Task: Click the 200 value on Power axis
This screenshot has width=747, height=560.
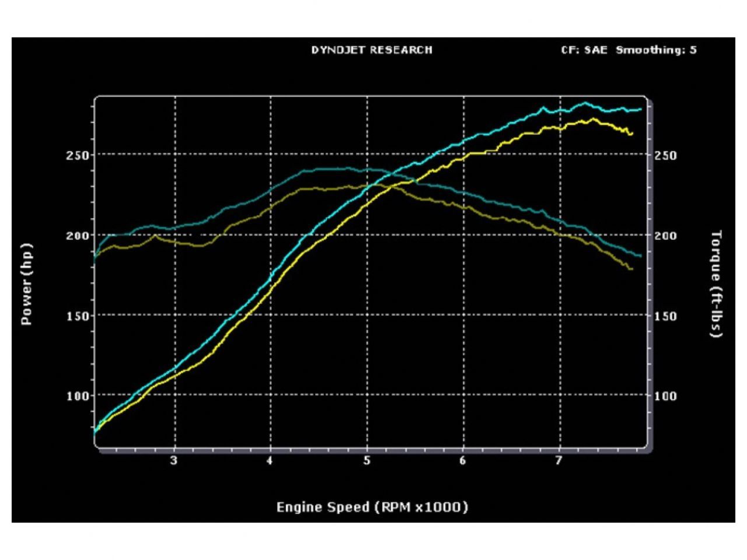Action: (x=77, y=236)
